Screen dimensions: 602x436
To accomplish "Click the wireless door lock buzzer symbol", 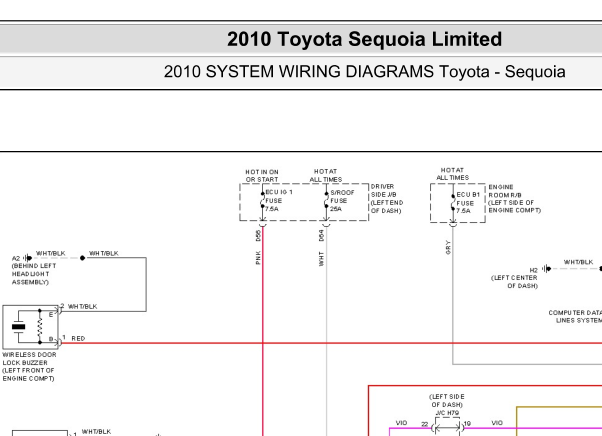I will [x=30, y=327].
